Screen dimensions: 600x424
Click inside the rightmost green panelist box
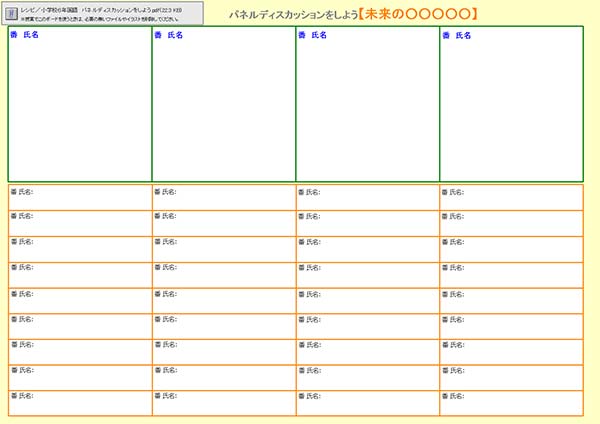click(x=512, y=104)
